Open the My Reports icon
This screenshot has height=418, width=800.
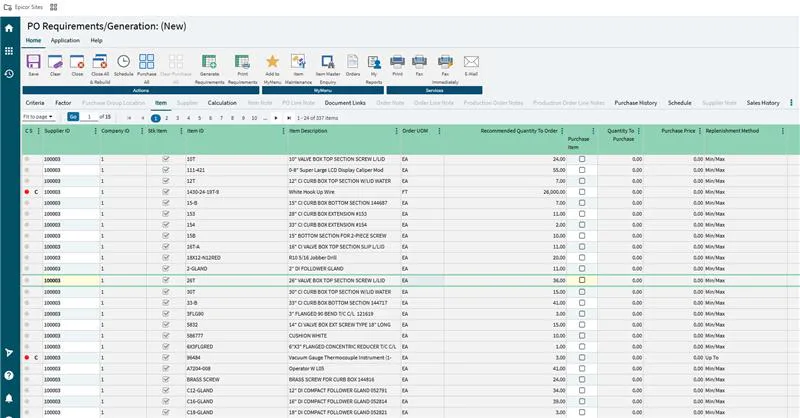click(x=374, y=62)
